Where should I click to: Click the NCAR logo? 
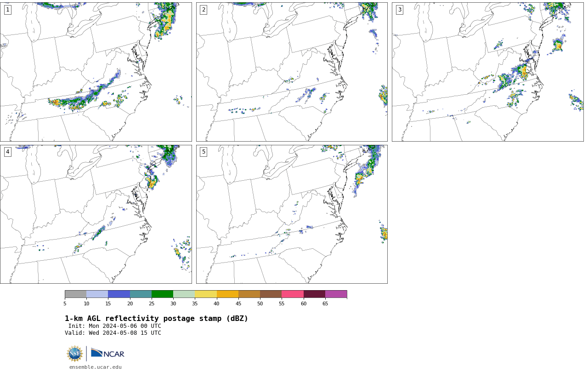point(107,353)
